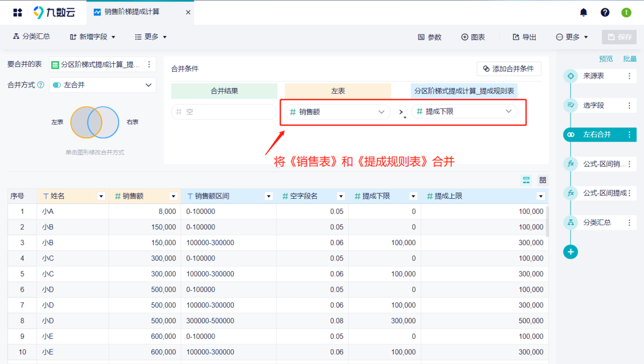Switch to list view layout icon
644x364 pixels.
point(526,180)
